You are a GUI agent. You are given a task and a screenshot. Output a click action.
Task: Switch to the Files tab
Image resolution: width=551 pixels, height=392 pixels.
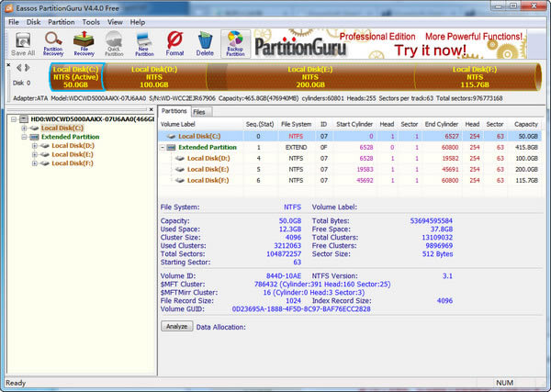pos(201,112)
